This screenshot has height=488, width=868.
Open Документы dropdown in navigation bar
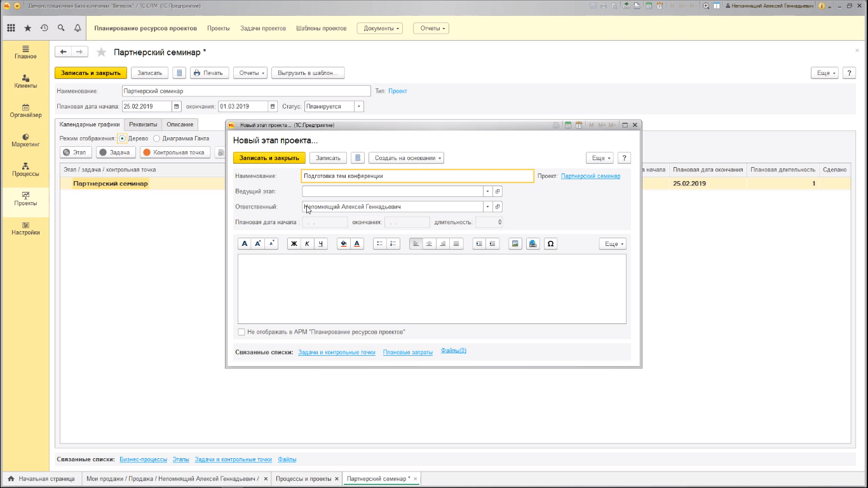pyautogui.click(x=380, y=28)
